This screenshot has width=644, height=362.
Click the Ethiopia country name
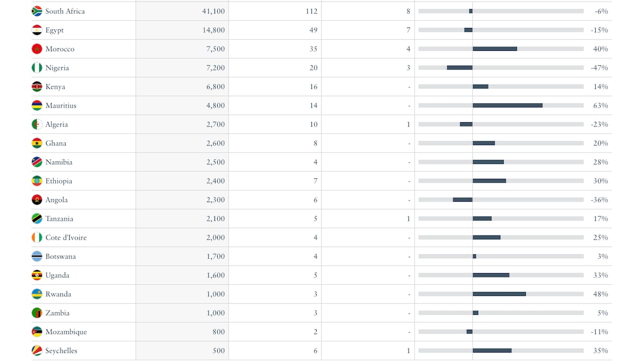[x=59, y=181]
